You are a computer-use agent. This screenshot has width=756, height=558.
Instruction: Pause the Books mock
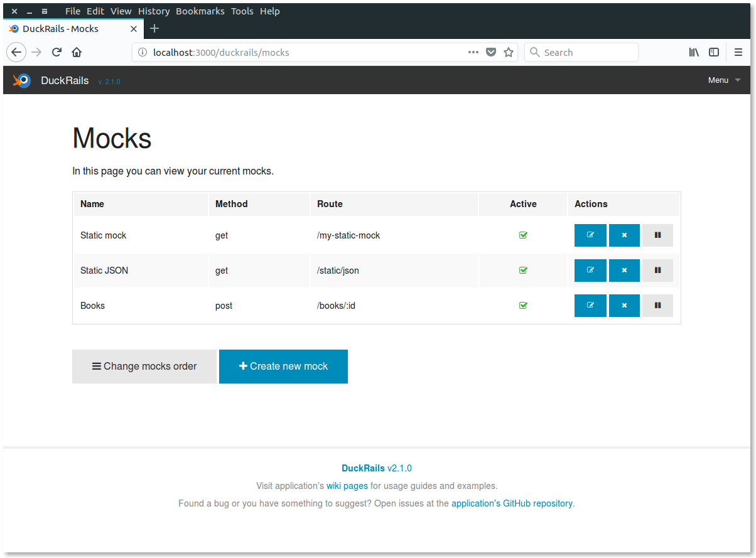(x=657, y=306)
